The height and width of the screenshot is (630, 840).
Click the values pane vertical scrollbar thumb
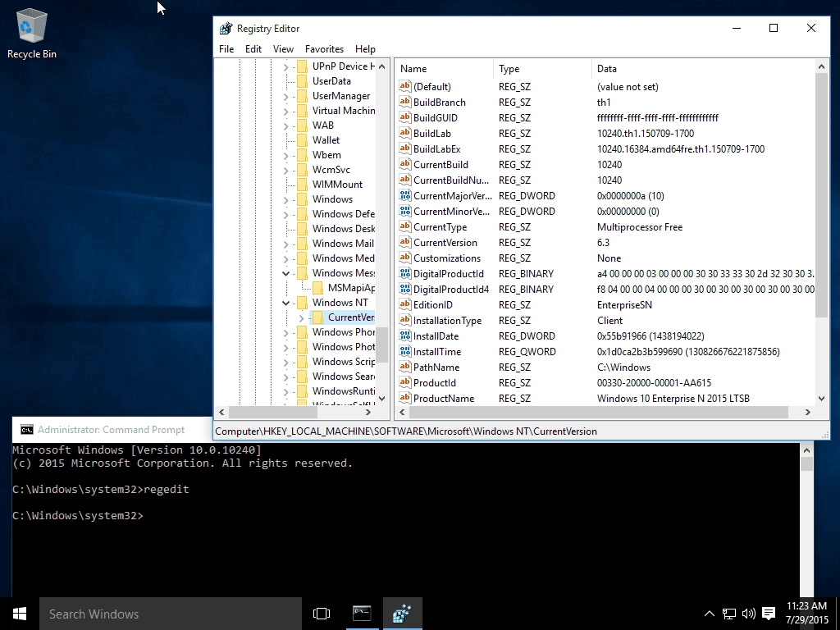pos(821,195)
